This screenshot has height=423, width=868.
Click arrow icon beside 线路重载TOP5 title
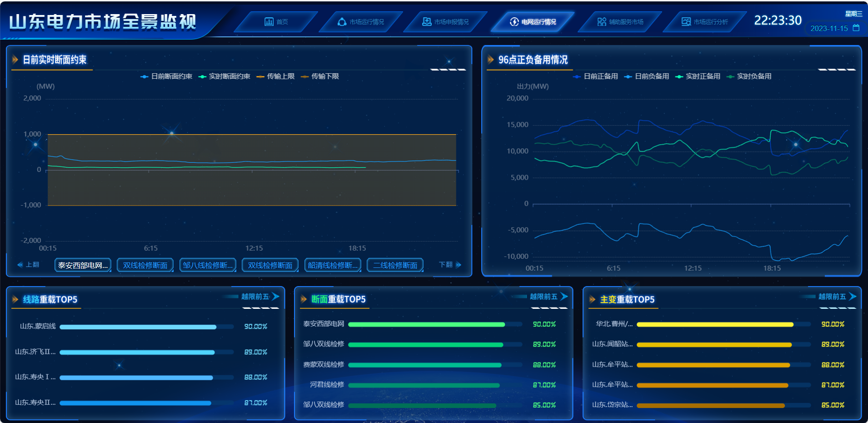pyautogui.click(x=15, y=299)
